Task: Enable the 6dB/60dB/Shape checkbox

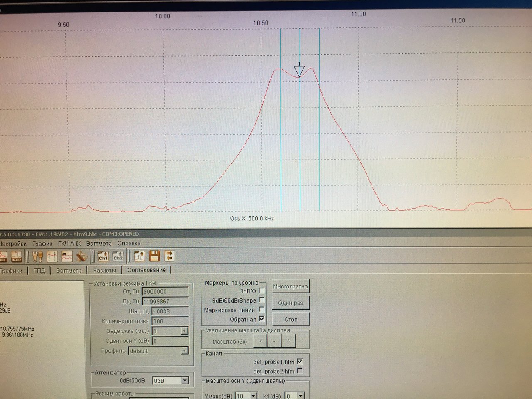Action: point(261,300)
